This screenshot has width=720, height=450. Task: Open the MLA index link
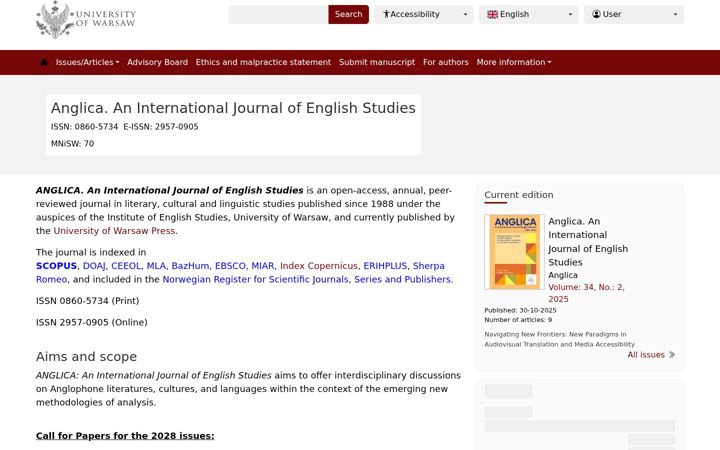(x=156, y=266)
